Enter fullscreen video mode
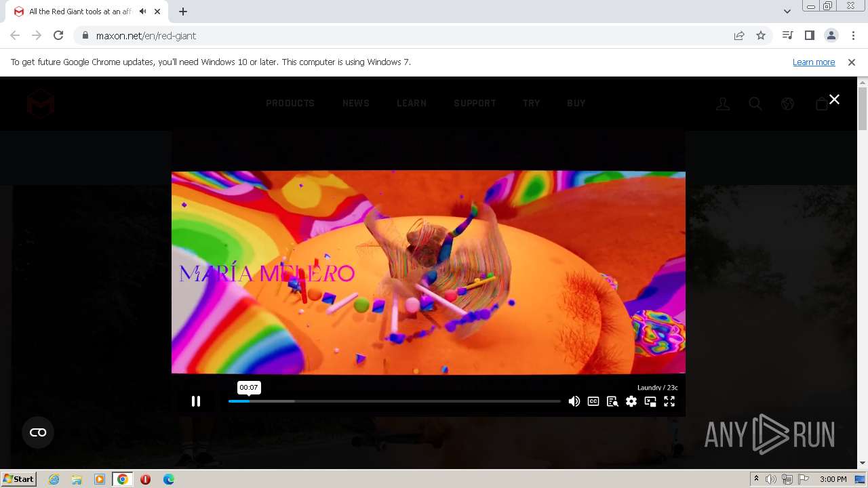This screenshot has width=868, height=488. point(669,401)
